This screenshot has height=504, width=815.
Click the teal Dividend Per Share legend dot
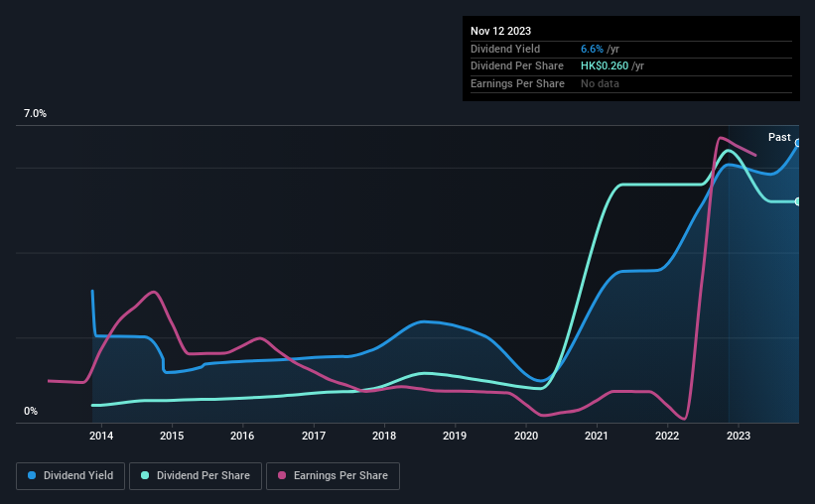145,476
